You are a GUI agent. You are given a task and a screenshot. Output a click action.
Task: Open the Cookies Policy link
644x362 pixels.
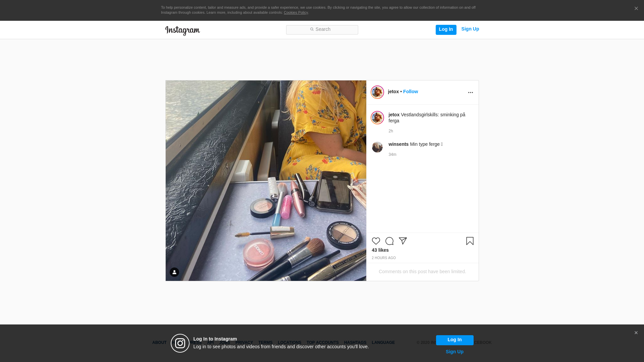[x=296, y=12]
